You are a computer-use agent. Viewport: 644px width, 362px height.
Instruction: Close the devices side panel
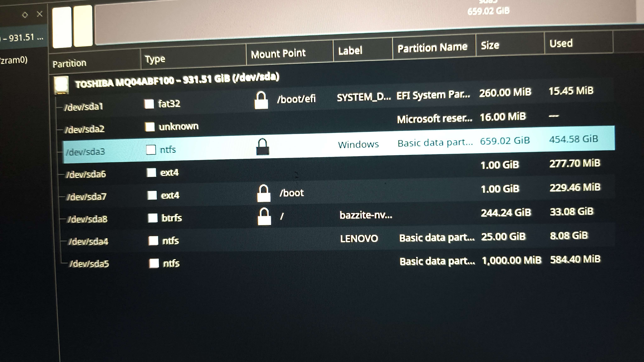pos(39,14)
